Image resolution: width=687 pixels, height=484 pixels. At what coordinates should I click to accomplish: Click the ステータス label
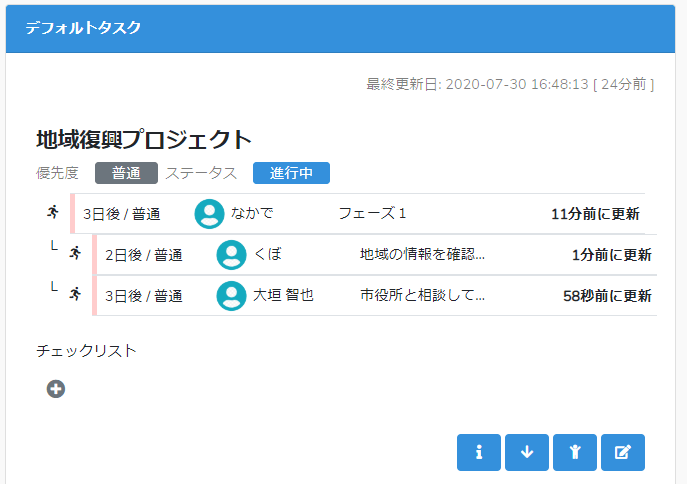tap(201, 173)
